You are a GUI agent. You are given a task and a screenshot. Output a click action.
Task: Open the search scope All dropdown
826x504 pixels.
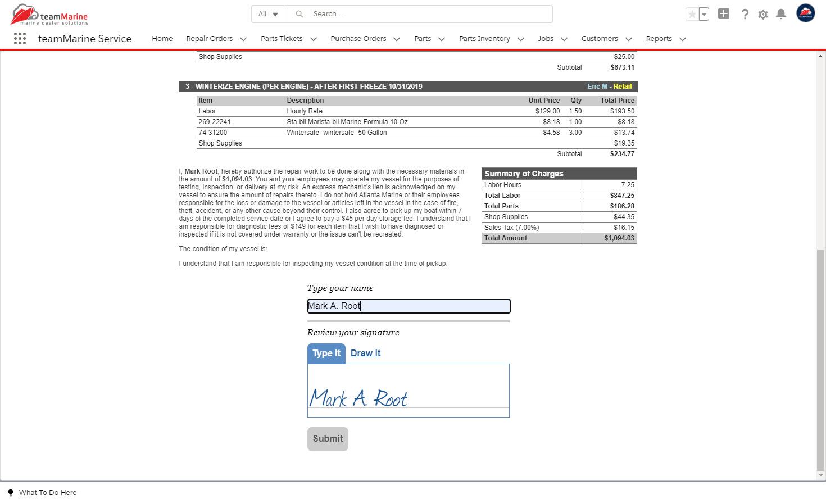click(268, 14)
